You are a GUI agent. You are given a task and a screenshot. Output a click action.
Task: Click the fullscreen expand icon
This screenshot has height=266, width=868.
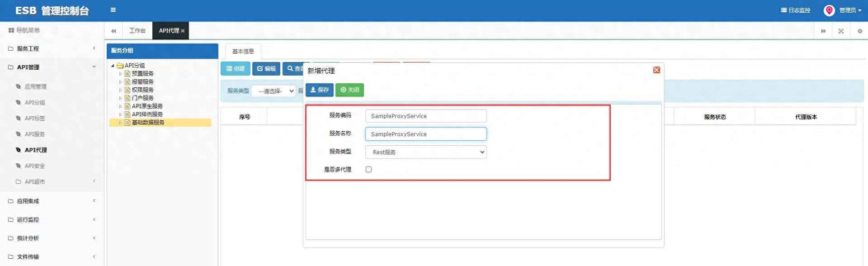pyautogui.click(x=841, y=31)
